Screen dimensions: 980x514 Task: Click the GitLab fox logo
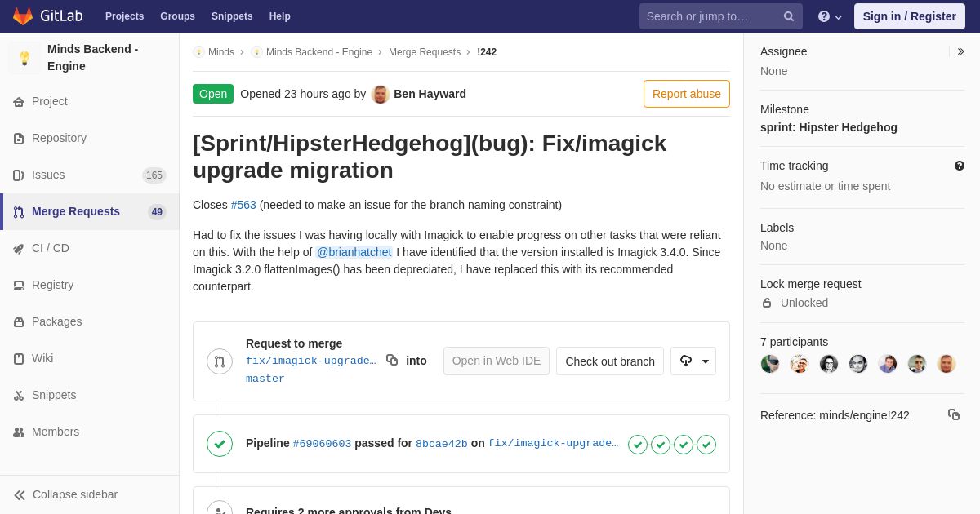pos(23,16)
